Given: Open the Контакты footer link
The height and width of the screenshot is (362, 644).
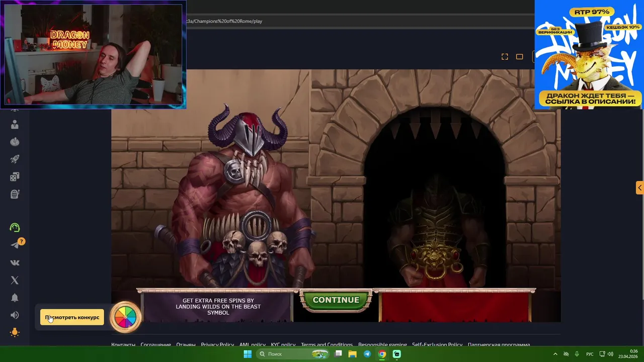Looking at the screenshot, I should tap(123, 345).
